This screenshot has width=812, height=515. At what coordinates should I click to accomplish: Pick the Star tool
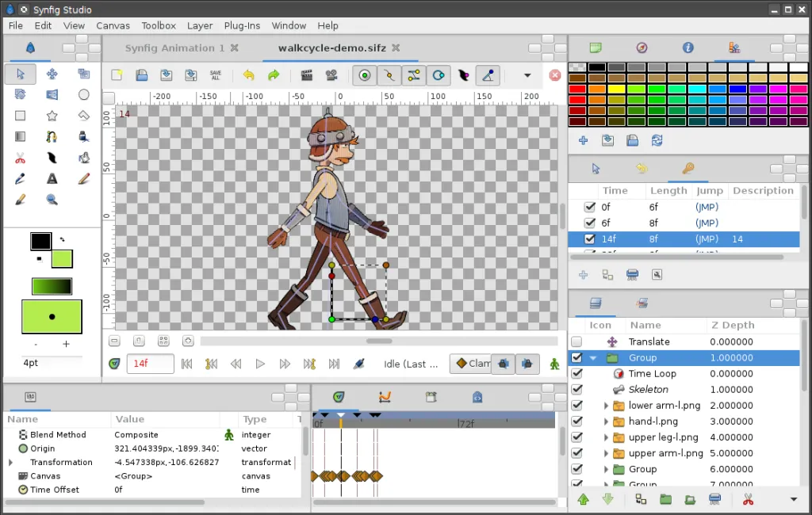click(51, 115)
